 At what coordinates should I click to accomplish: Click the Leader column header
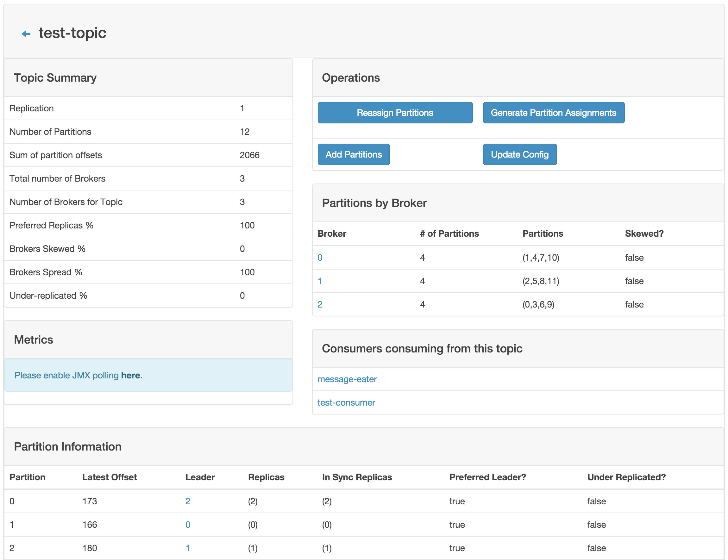pos(200,477)
